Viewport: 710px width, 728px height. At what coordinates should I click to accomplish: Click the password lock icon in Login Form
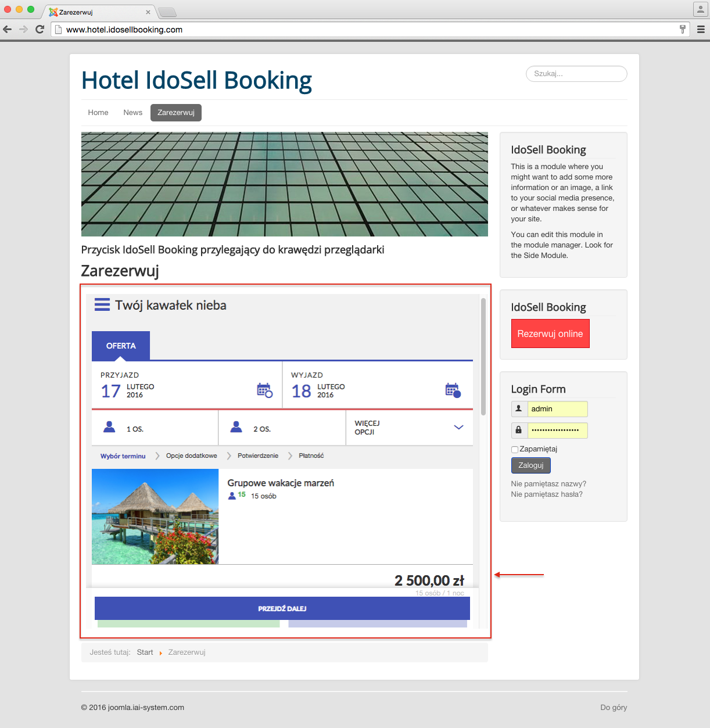point(519,430)
